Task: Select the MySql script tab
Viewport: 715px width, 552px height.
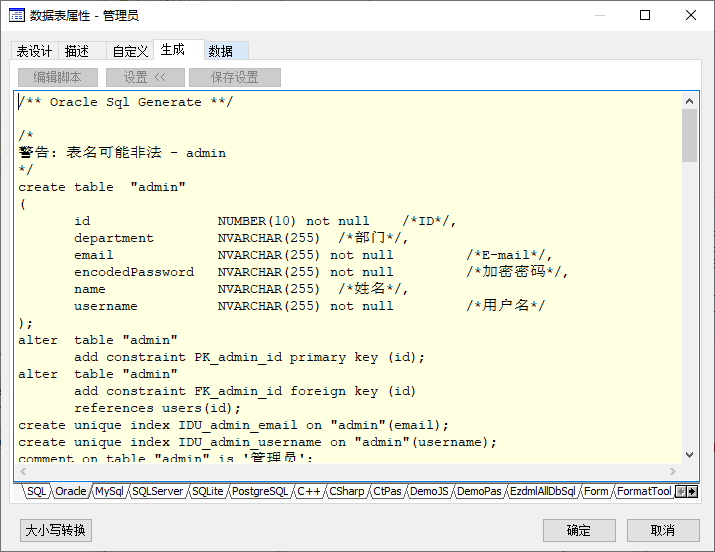Action: pos(109,491)
